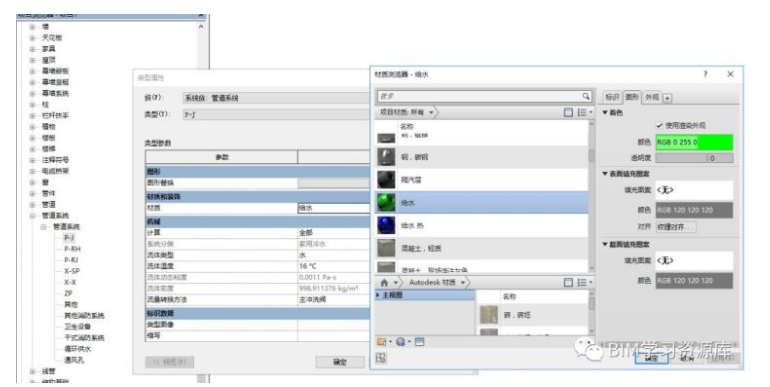
Task: Select X-SP in project browser tree
Action: 72,271
